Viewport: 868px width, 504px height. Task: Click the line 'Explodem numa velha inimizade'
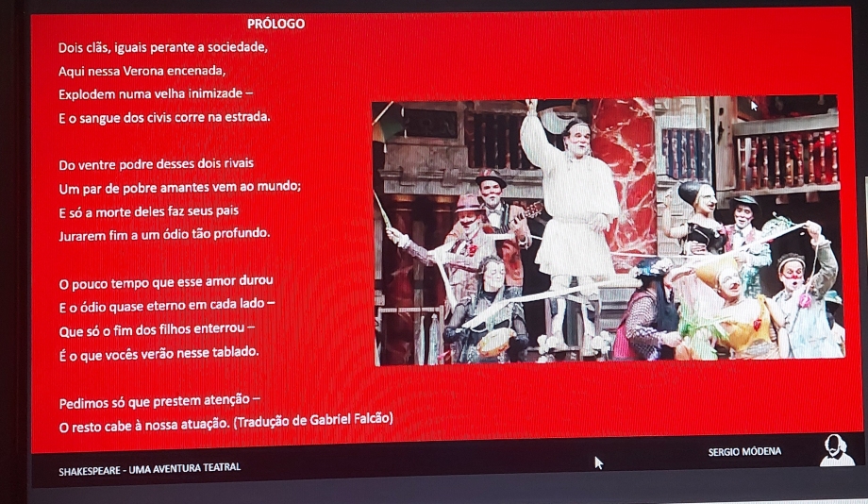(x=156, y=94)
